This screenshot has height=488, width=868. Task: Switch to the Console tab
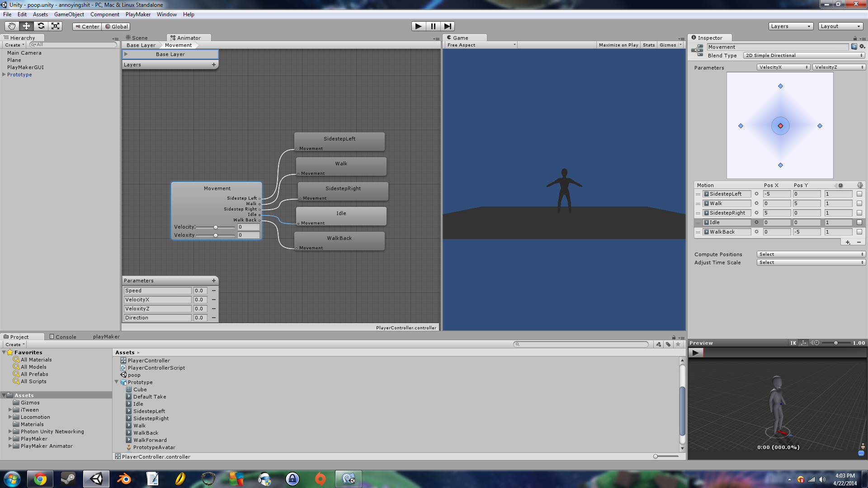(x=63, y=337)
